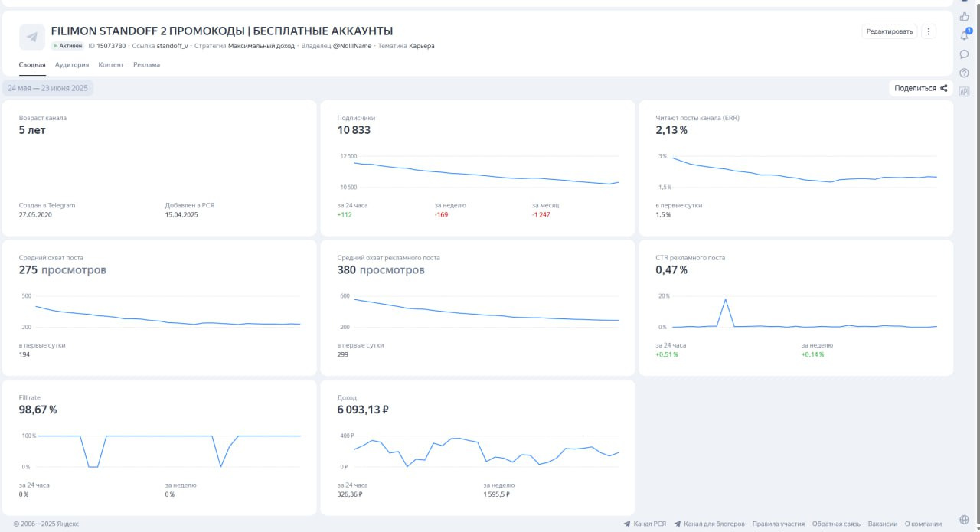Screen dimensions: 980x532
Task: Click the globe language icon
Action: pyautogui.click(x=964, y=520)
